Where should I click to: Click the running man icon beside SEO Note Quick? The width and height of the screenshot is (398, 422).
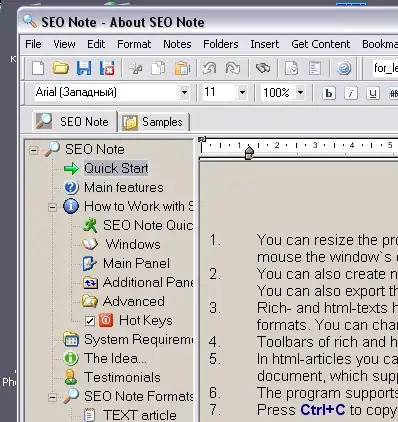[x=90, y=225]
